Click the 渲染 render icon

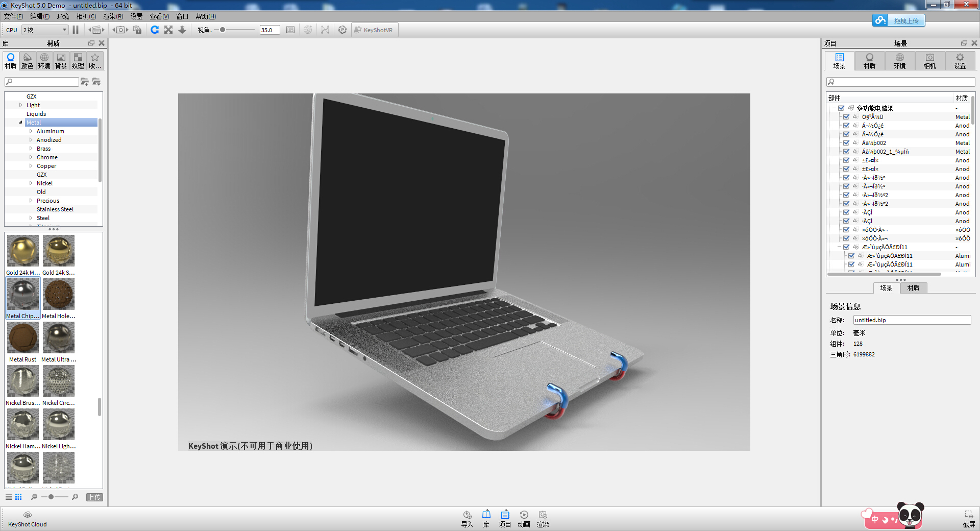(x=543, y=519)
